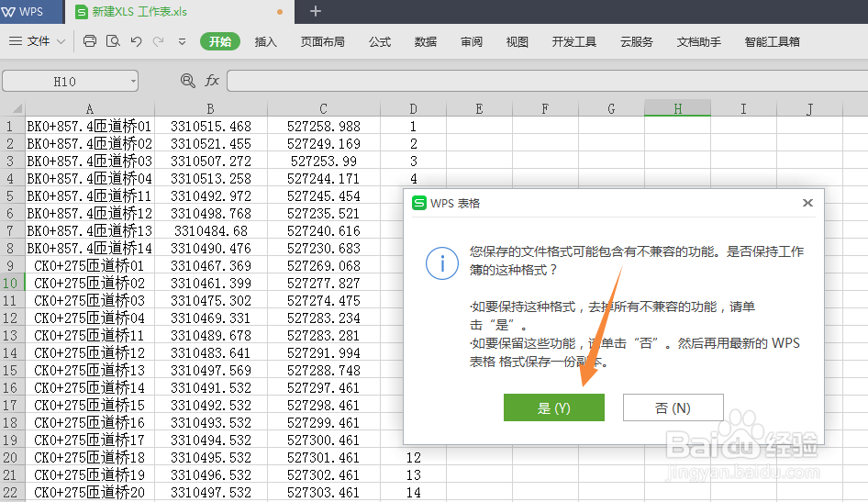
Task: Click cell with value 527303.461
Action: 323,492
